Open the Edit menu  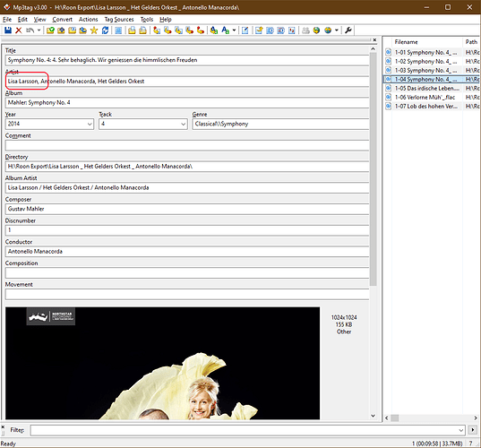pyautogui.click(x=22, y=20)
